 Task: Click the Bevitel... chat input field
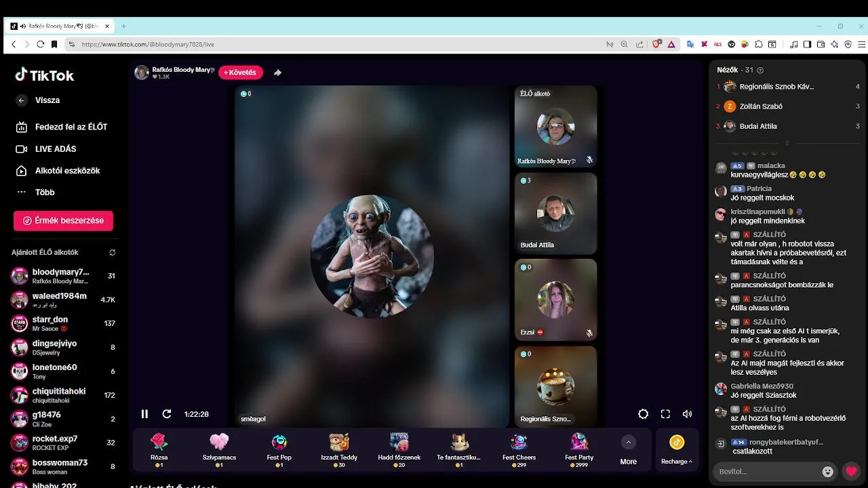768,471
